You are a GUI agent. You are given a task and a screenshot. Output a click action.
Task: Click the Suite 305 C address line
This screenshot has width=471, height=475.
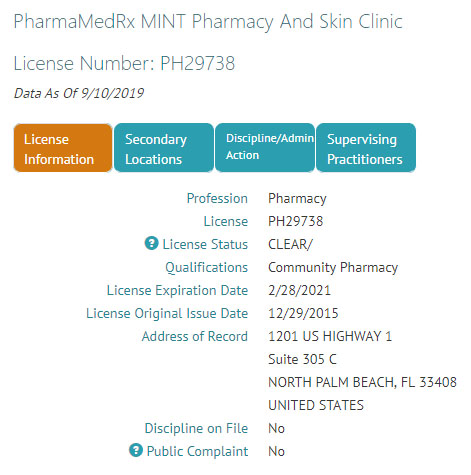pos(302,359)
